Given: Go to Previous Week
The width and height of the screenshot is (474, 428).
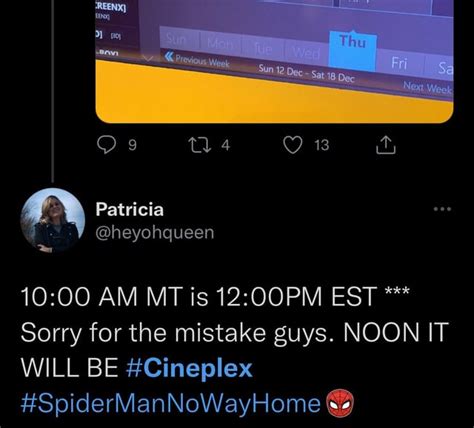Looking at the screenshot, I should [197, 60].
